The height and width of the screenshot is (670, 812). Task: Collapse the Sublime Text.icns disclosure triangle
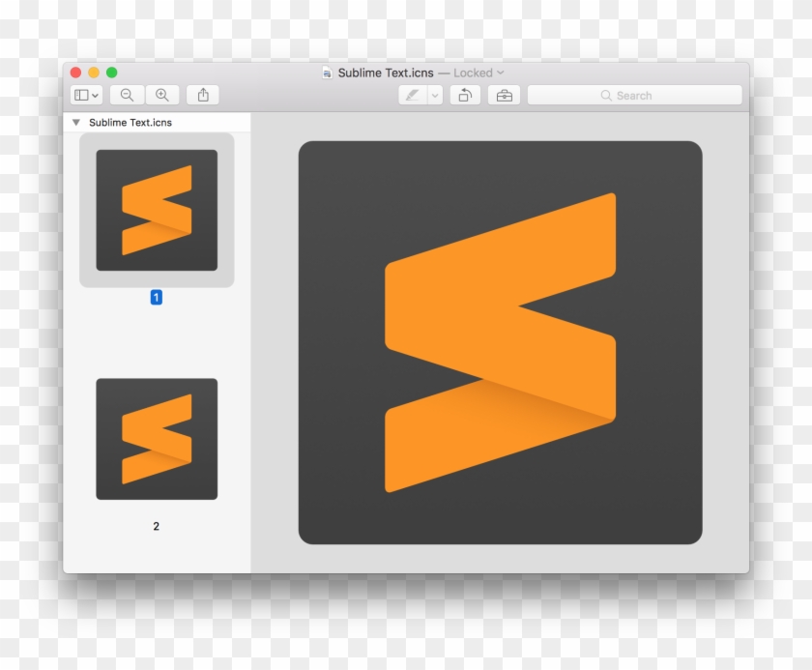[x=76, y=123]
